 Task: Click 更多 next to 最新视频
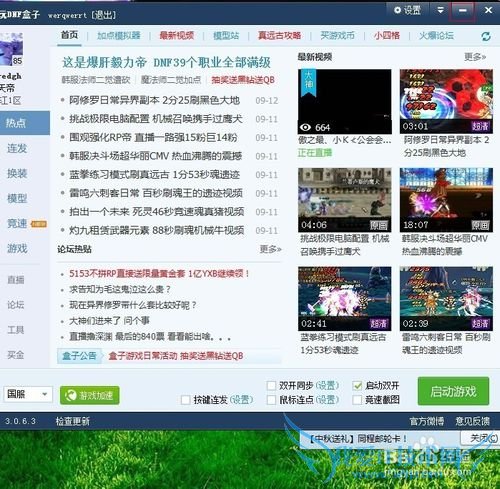(475, 57)
